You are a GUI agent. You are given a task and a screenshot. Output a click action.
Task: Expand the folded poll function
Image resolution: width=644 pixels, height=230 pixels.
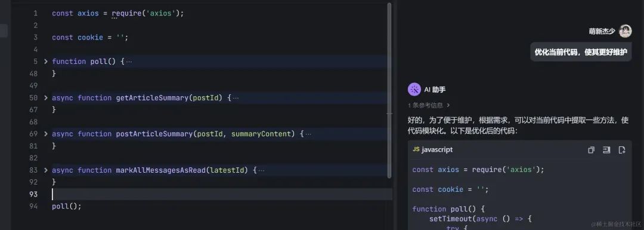(45, 62)
